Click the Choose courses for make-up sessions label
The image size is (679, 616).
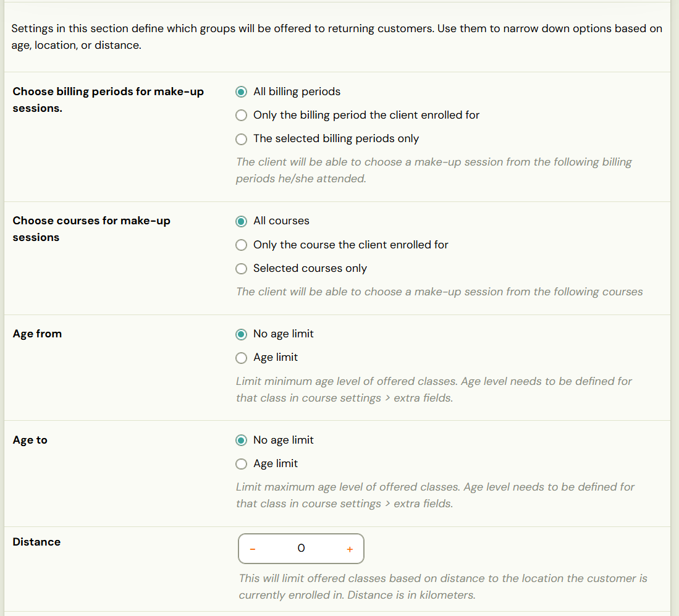coord(91,229)
